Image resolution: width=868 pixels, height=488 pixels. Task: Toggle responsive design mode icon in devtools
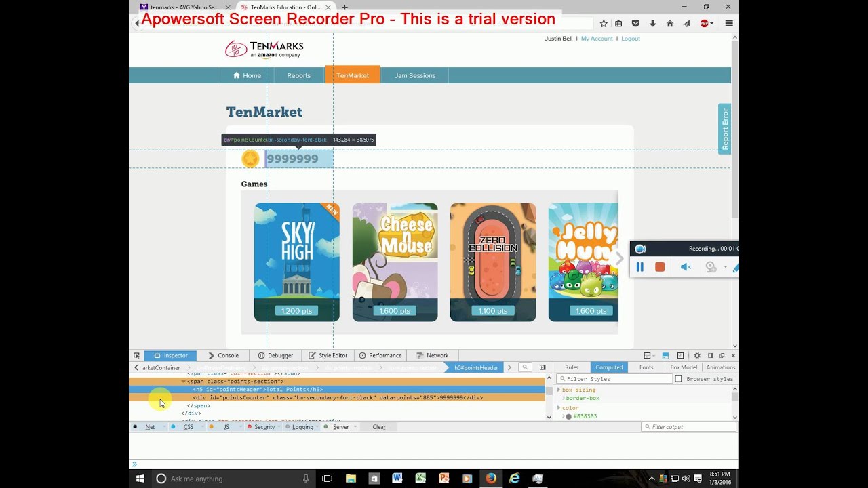coord(680,355)
